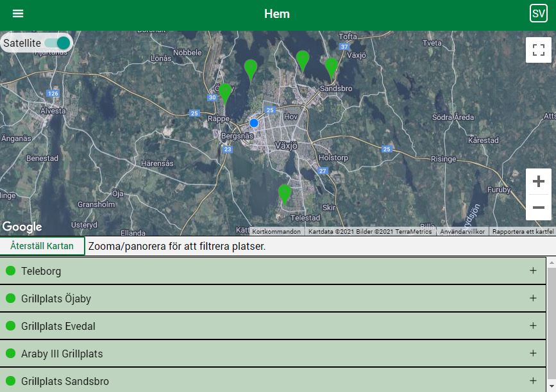Image resolution: width=556 pixels, height=392 pixels.
Task: Click the list scrollbar down arrow
Action: 551,386
